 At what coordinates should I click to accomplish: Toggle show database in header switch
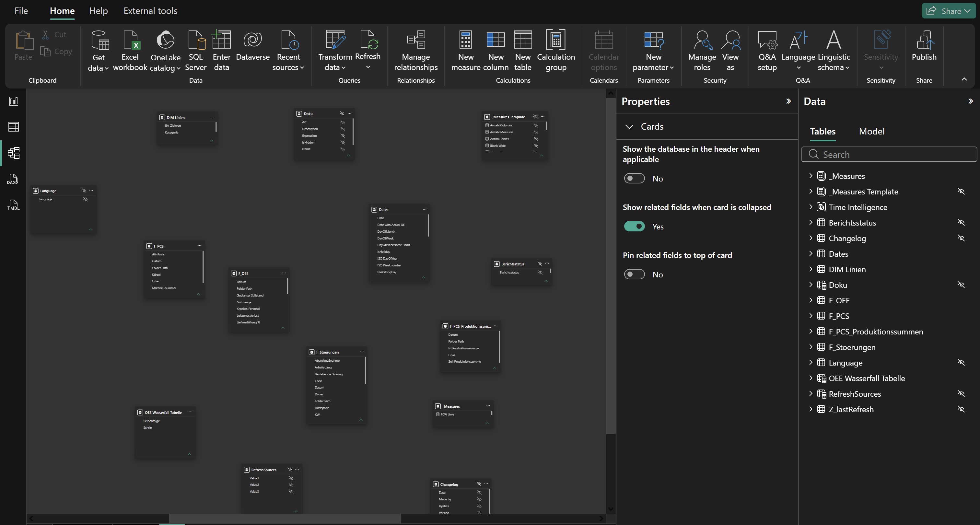[x=634, y=179]
